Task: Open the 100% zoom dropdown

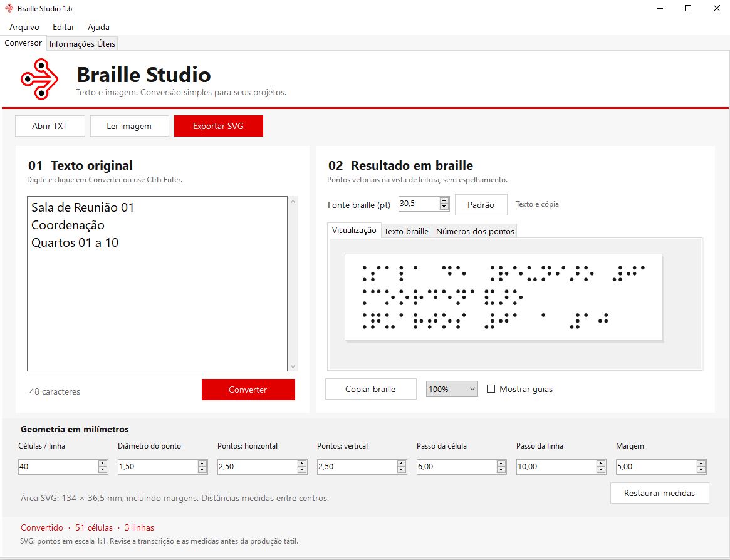Action: 452,389
